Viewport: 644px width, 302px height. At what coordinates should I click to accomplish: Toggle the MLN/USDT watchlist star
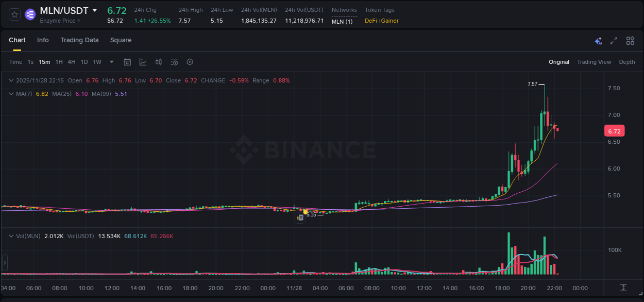(x=14, y=14)
